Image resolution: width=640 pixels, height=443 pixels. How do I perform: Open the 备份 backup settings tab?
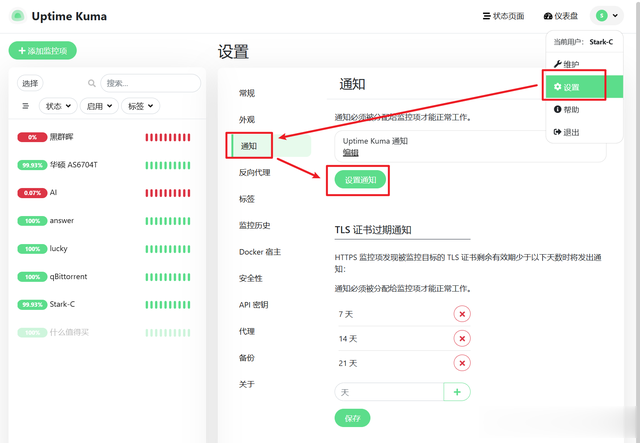[x=247, y=358]
